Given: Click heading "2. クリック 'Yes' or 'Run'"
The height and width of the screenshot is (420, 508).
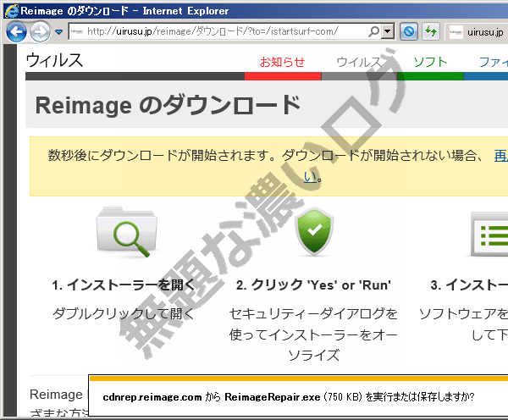Looking at the screenshot, I should tap(313, 285).
